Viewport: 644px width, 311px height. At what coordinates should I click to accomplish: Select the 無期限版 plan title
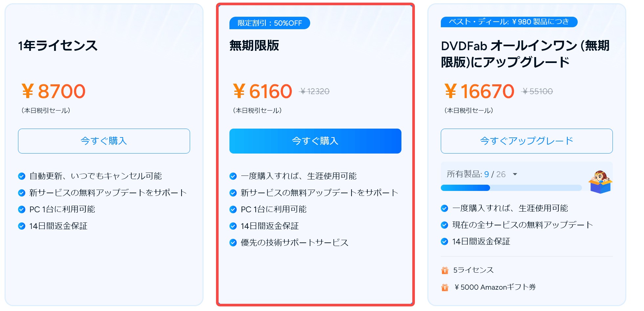(x=254, y=46)
